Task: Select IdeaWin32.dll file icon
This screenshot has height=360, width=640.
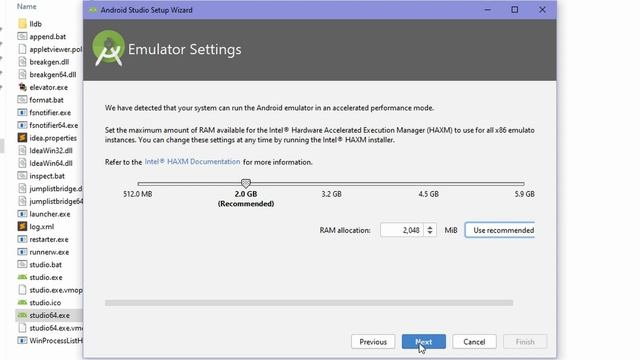Action: [22, 150]
